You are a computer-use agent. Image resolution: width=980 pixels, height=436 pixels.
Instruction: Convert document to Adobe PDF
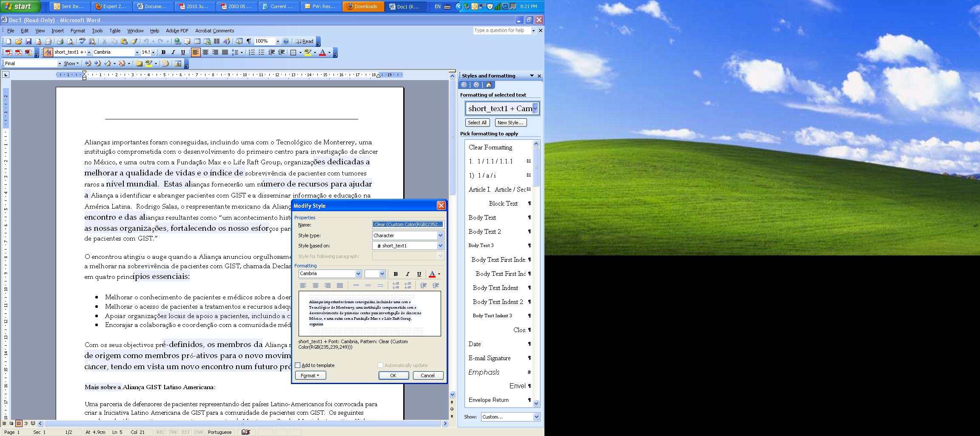pyautogui.click(x=8, y=52)
